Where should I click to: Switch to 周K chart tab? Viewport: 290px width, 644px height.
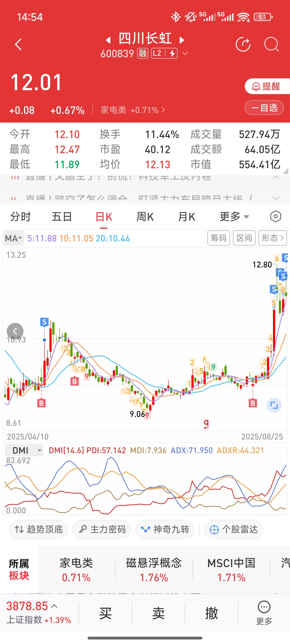click(145, 217)
